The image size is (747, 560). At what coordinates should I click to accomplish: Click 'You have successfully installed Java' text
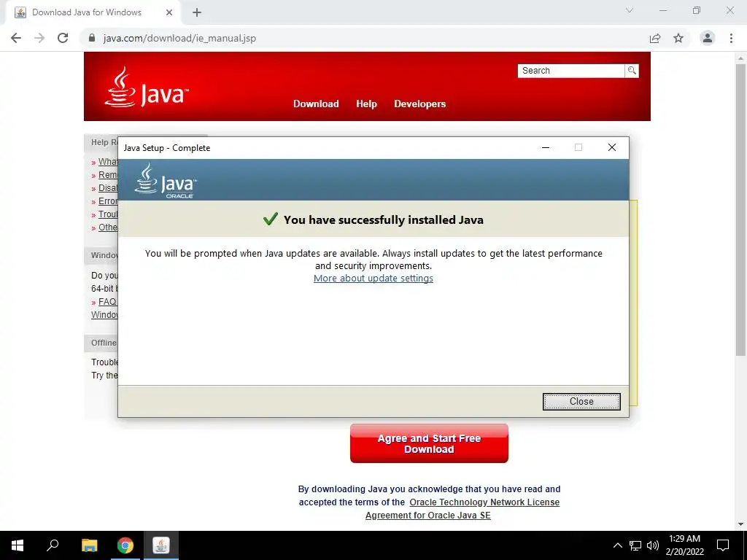[384, 219]
